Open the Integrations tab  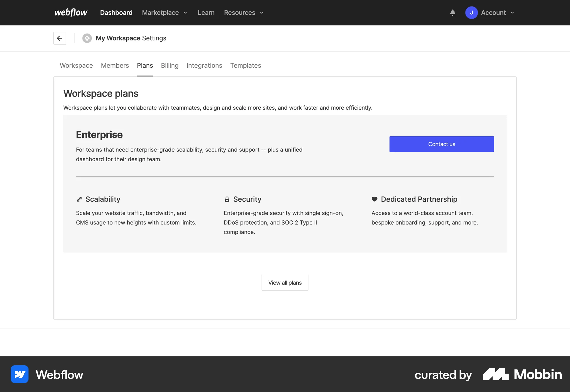pyautogui.click(x=204, y=65)
